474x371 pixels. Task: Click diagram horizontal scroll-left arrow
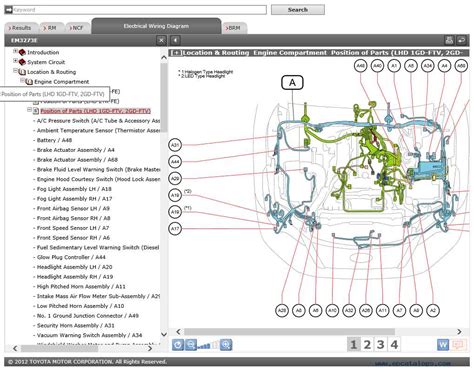178,332
